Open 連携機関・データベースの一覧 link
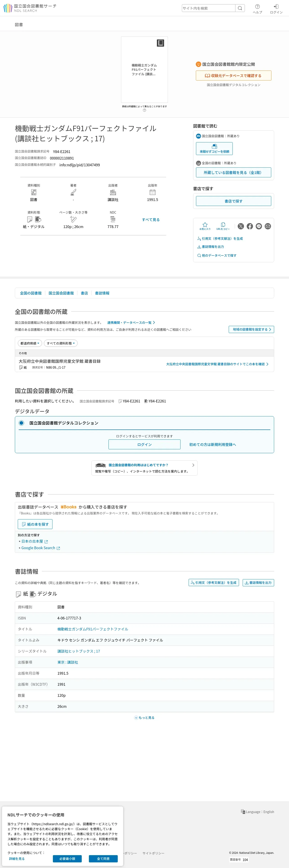 pyautogui.click(x=131, y=322)
